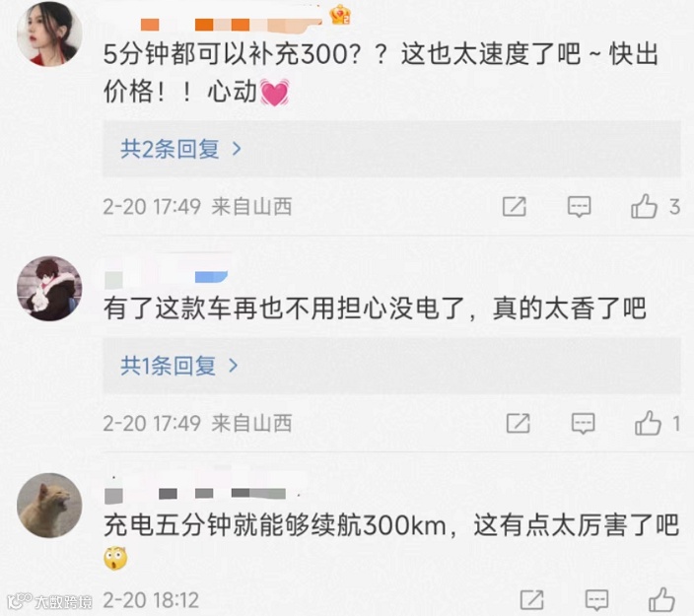694x616 pixels.
Task: Open the red-dress woman avatar profile
Action: pyautogui.click(x=49, y=34)
